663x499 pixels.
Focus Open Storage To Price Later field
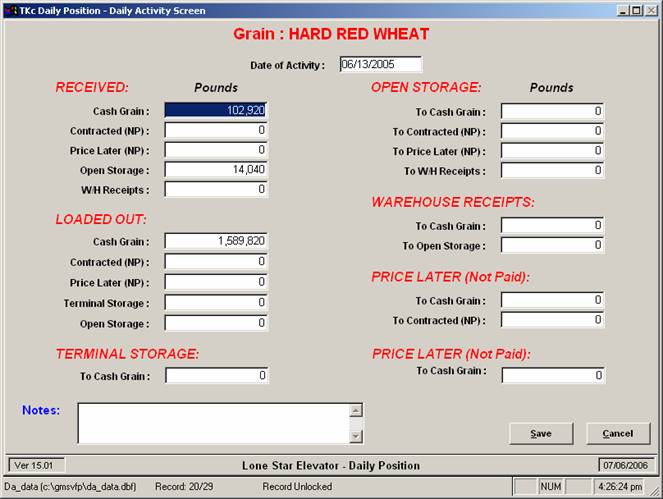552,151
